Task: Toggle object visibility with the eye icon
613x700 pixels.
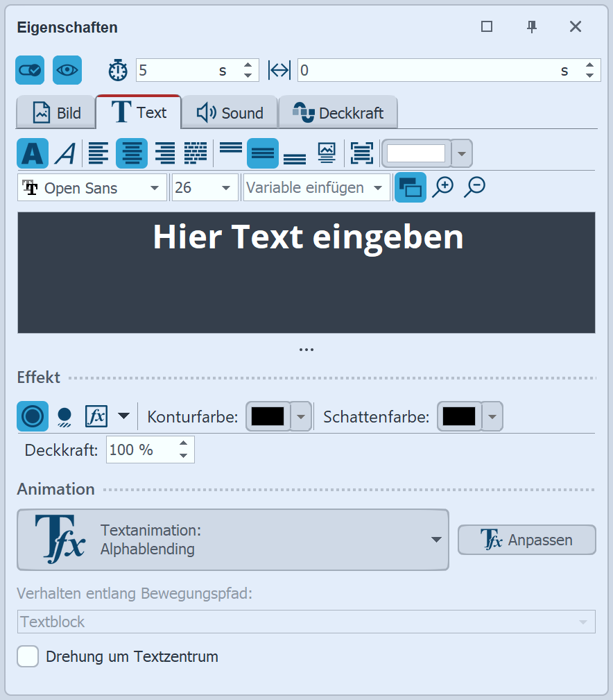Action: pyautogui.click(x=67, y=70)
